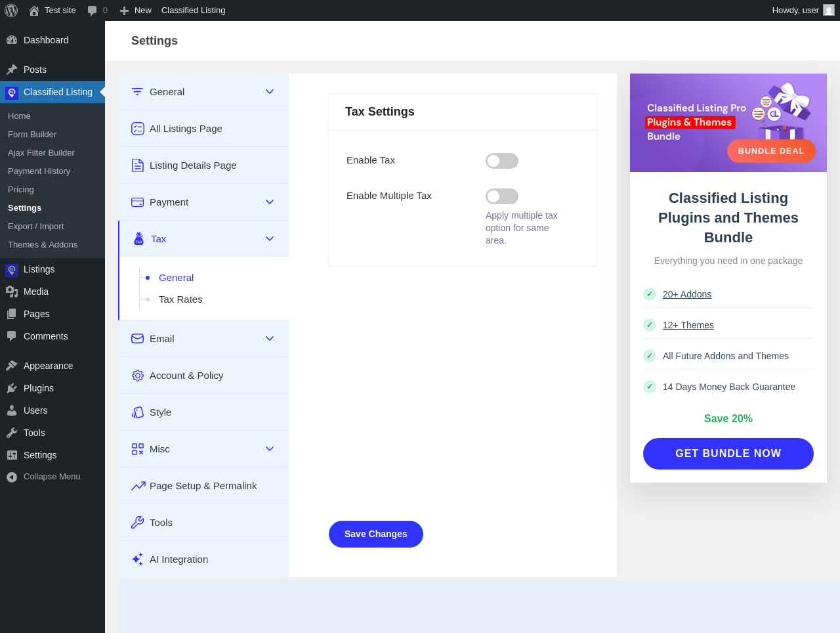This screenshot has width=840, height=633.
Task: Click the Listings menu icon
Action: 12,270
